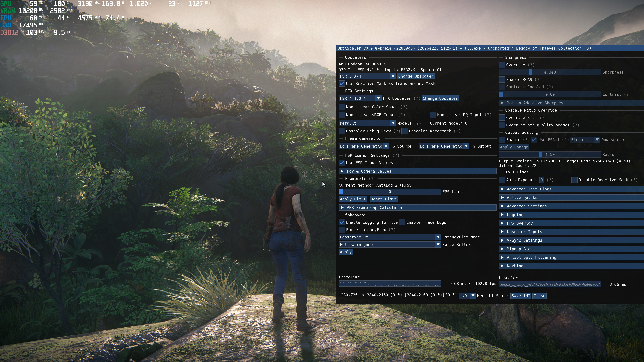The image size is (644, 362).
Task: Click Reset Limit button
Action: coord(384,199)
